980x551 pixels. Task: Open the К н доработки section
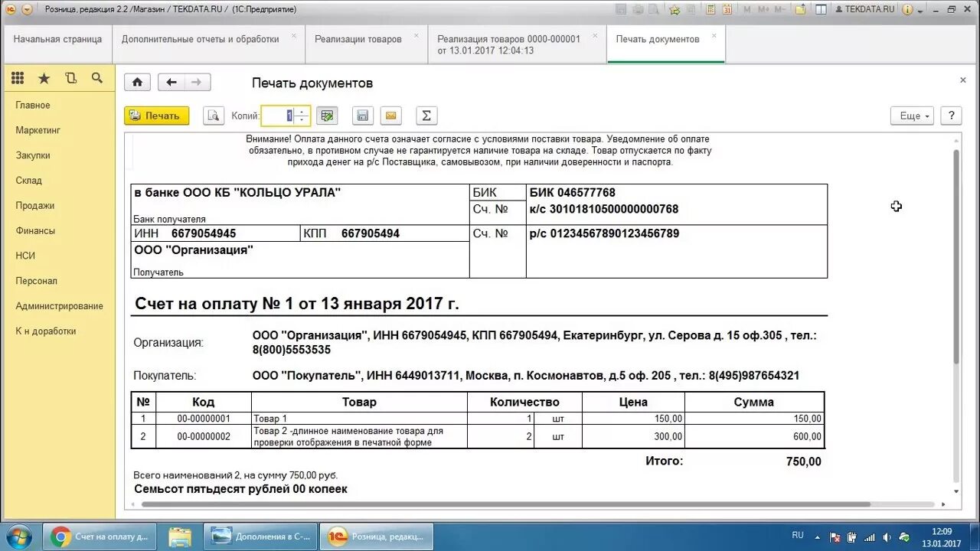[46, 331]
